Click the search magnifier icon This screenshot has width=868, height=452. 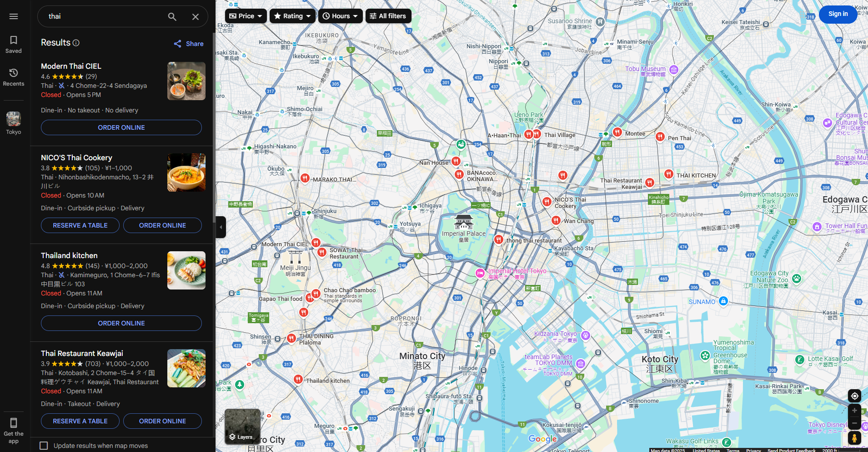pyautogui.click(x=172, y=17)
